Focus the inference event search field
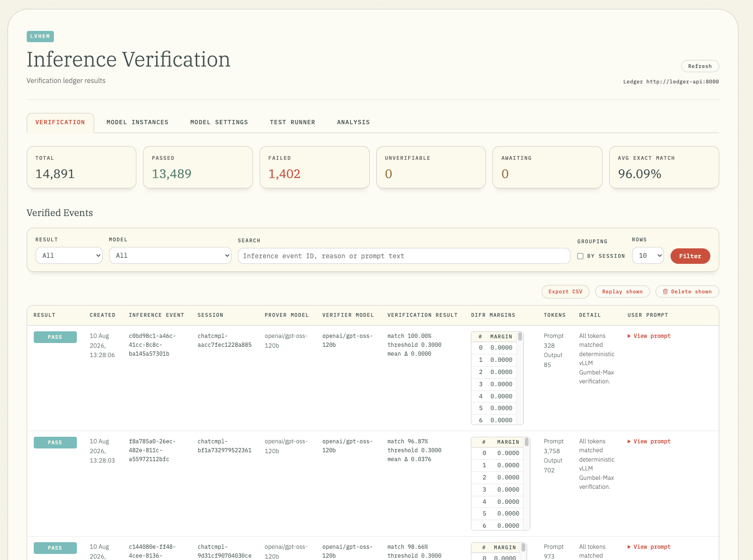Image resolution: width=753 pixels, height=560 pixels. [x=404, y=256]
